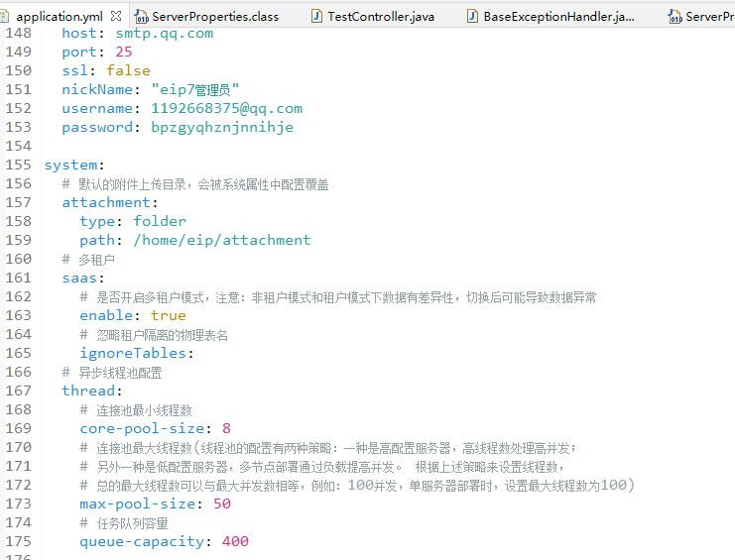Image resolution: width=735 pixels, height=560 pixels.
Task: Open the TestController.java tab
Action: [381, 17]
